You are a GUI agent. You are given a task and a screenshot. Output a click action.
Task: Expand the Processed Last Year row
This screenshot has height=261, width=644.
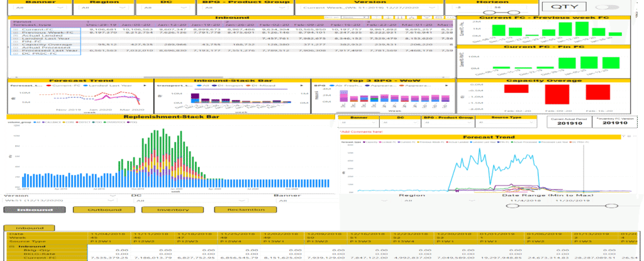click(15, 50)
